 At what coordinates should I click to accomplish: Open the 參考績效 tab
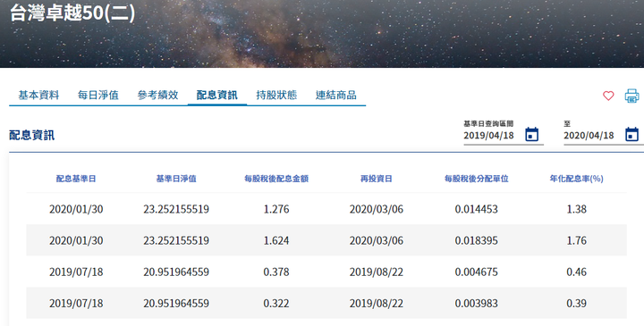pos(157,96)
